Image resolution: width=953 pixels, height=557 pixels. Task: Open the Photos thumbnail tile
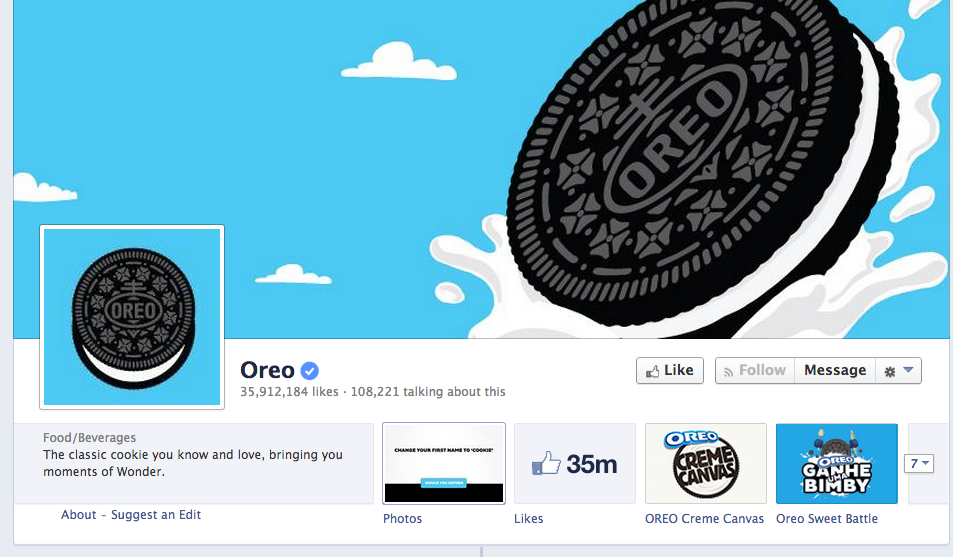coord(444,463)
